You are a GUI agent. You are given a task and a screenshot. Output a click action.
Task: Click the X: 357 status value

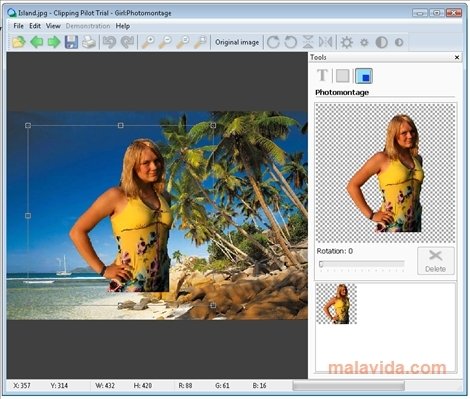[22, 386]
